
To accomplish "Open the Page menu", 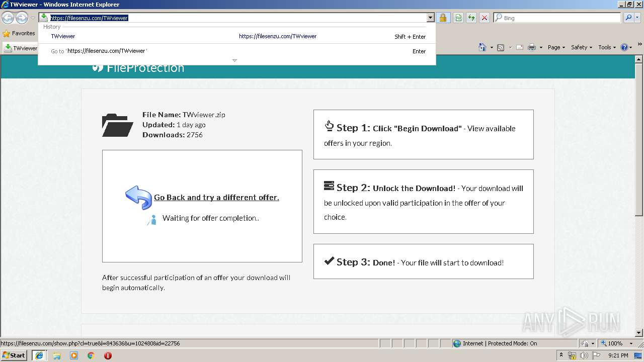I will 556,47.
